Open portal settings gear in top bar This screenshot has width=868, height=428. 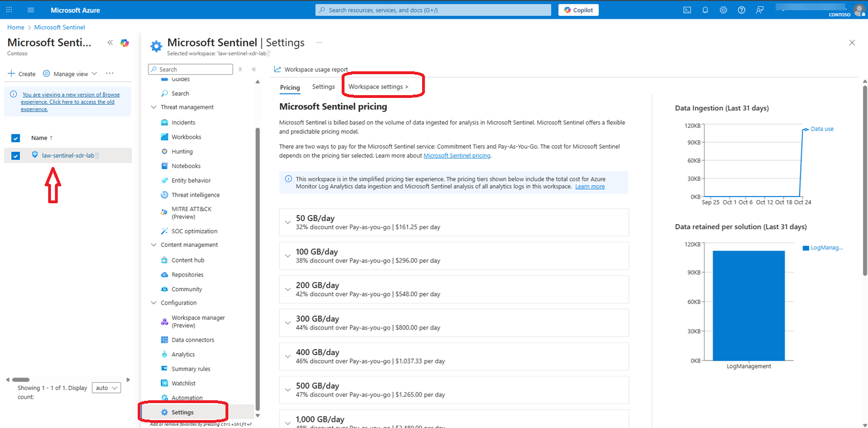click(x=724, y=10)
